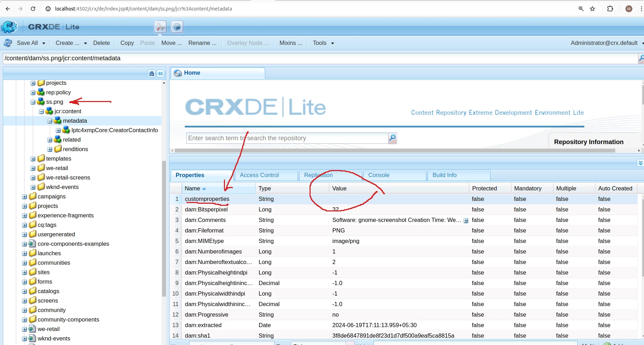Click the renditions folder icon
644x345 pixels.
58,149
